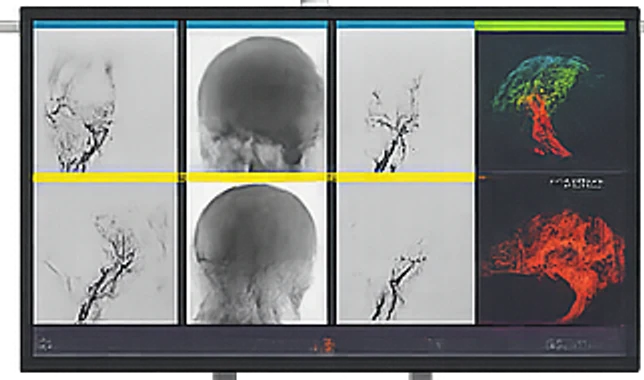This screenshot has height=380, width=644.
Task: Click the orange icon in the bottom status bar
Action: point(324,345)
